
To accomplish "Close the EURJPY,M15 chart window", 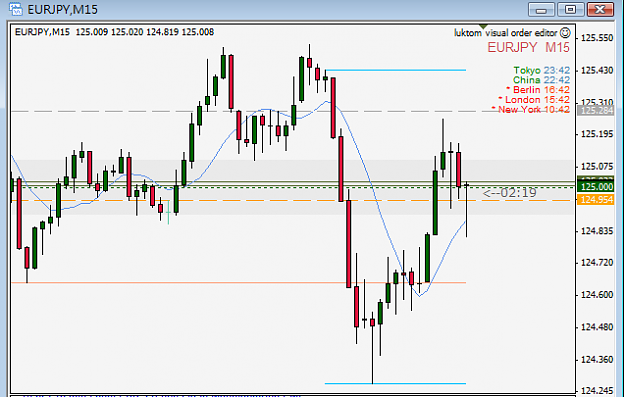I will pos(599,9).
